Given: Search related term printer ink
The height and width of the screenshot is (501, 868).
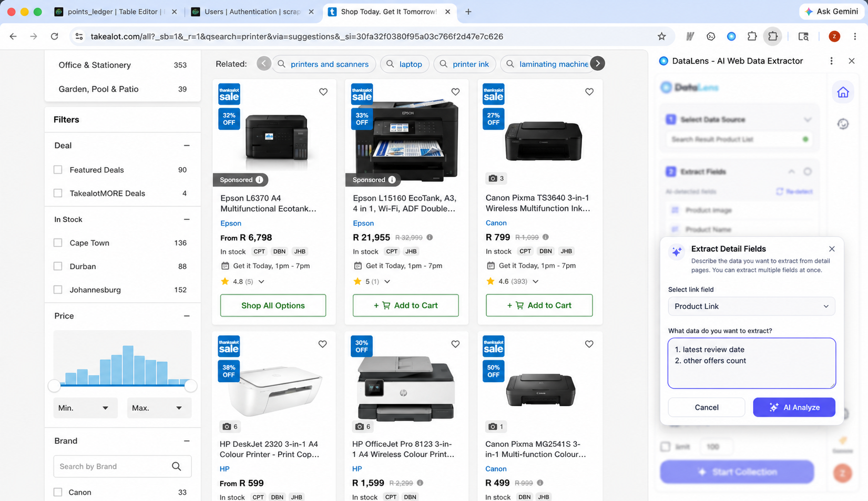Looking at the screenshot, I should pos(465,64).
